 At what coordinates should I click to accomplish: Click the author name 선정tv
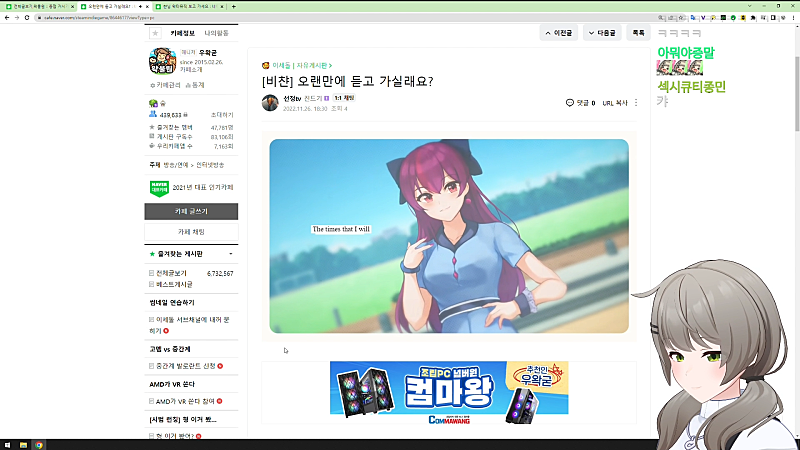point(292,98)
